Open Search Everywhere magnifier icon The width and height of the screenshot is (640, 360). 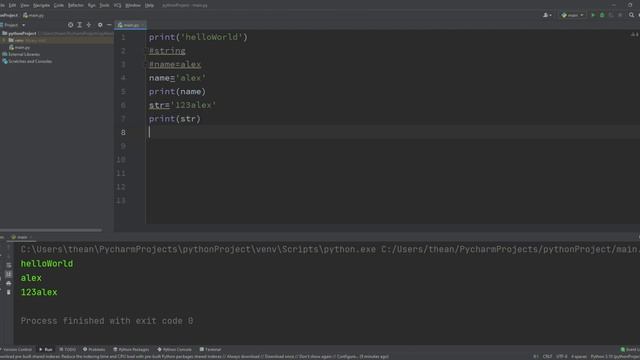631,15
